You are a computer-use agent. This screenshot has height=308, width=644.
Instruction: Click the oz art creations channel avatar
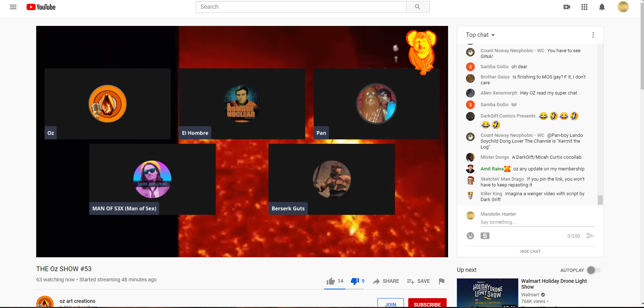[x=45, y=302]
